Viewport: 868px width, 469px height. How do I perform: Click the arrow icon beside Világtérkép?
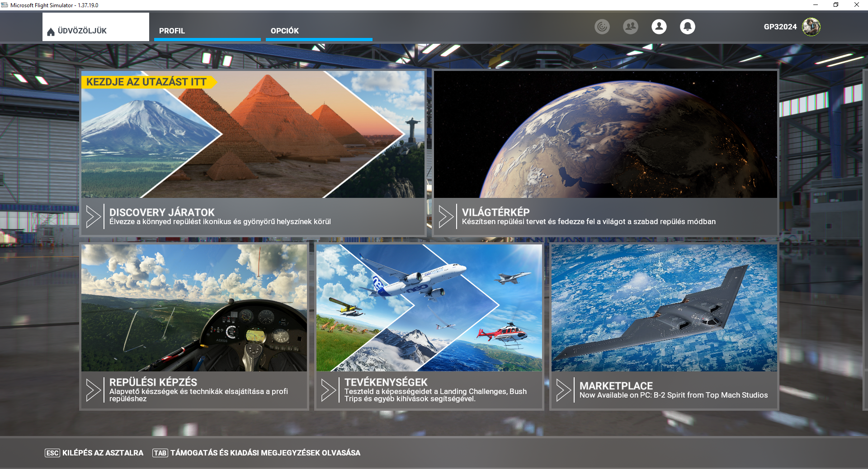click(x=446, y=217)
